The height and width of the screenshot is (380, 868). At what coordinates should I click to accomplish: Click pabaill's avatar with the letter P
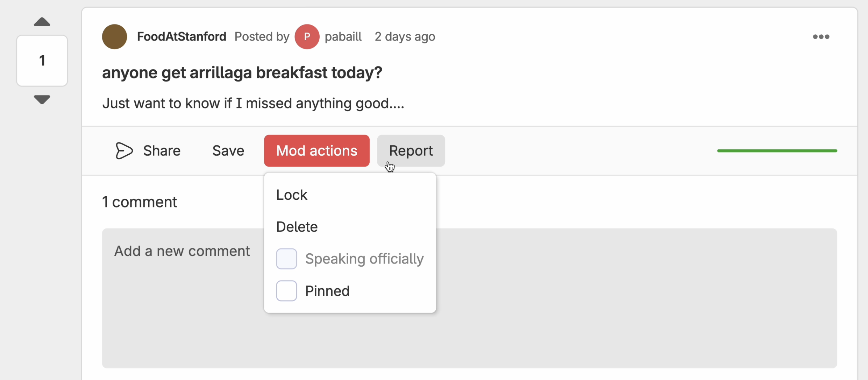click(307, 36)
